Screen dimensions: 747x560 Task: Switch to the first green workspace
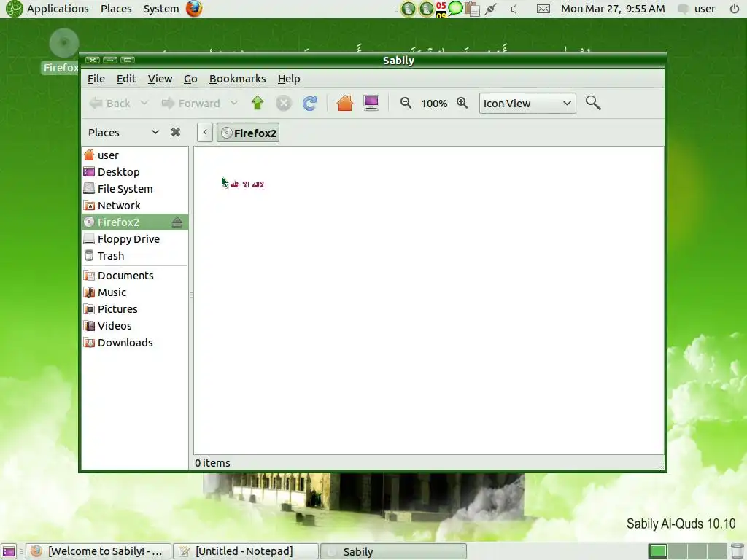point(658,551)
